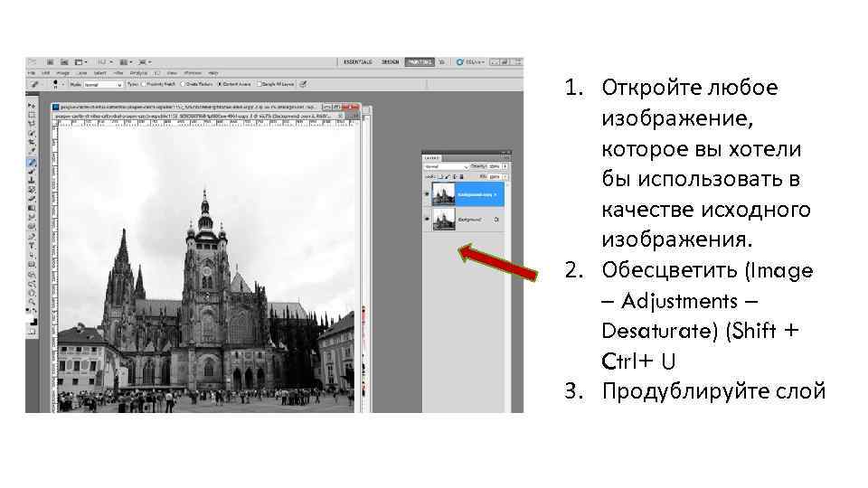Select the Path Selection tool
868x488 pixels.
[x=32, y=256]
